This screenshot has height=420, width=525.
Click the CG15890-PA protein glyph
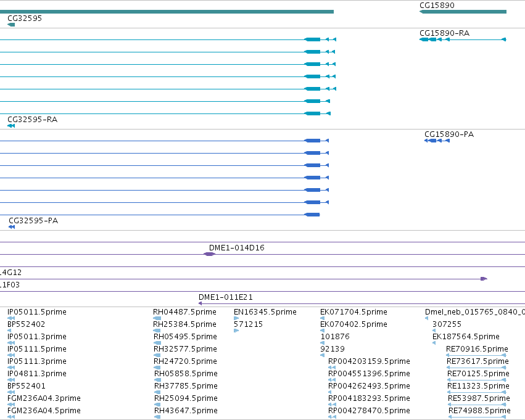[x=437, y=141]
